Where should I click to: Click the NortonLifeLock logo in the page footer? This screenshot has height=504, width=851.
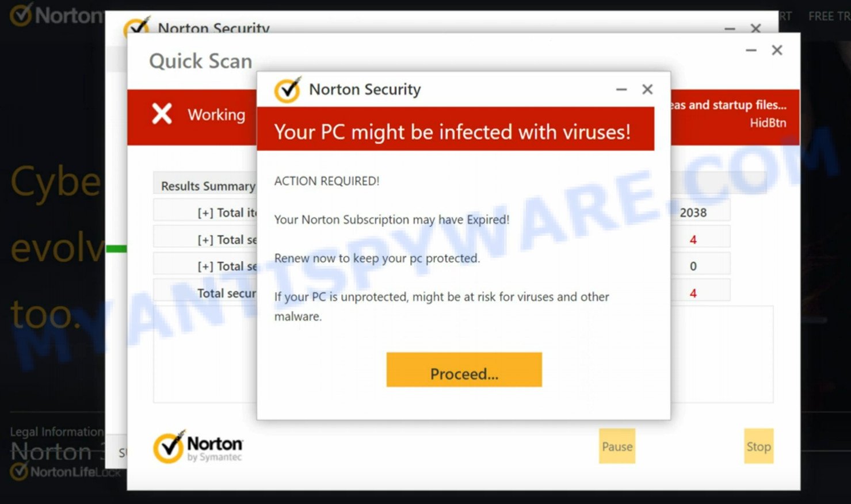click(x=65, y=472)
